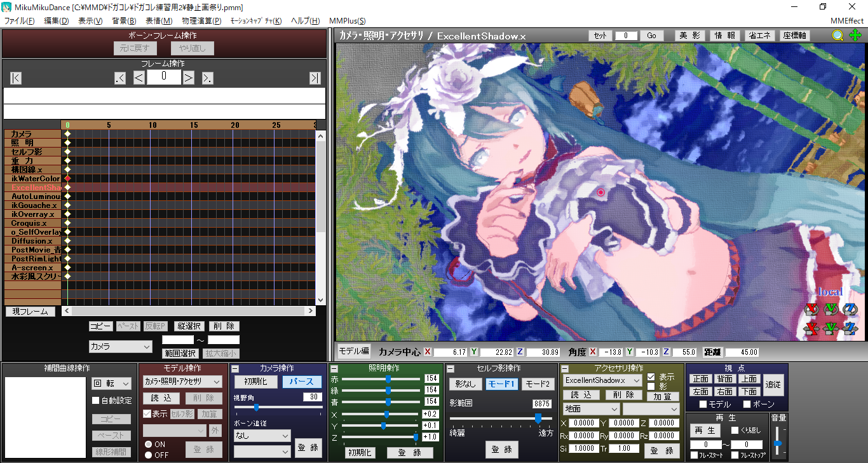Jump to the last frame with >| button
The image size is (868, 463).
tap(315, 78)
